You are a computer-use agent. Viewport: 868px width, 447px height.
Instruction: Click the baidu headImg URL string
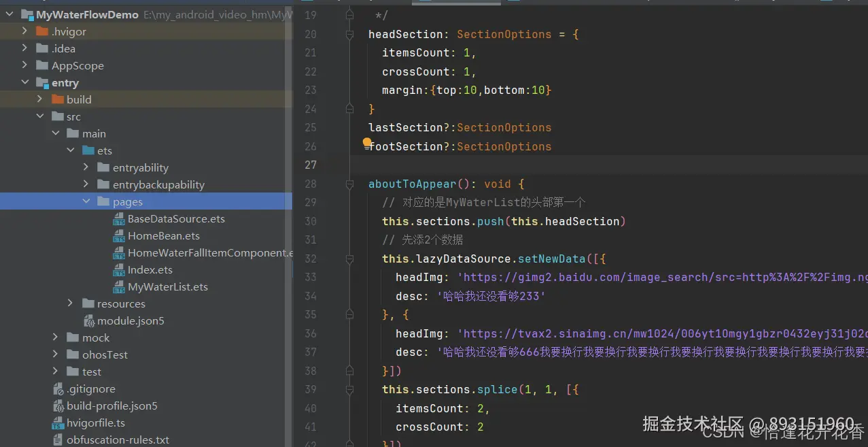tap(662, 277)
